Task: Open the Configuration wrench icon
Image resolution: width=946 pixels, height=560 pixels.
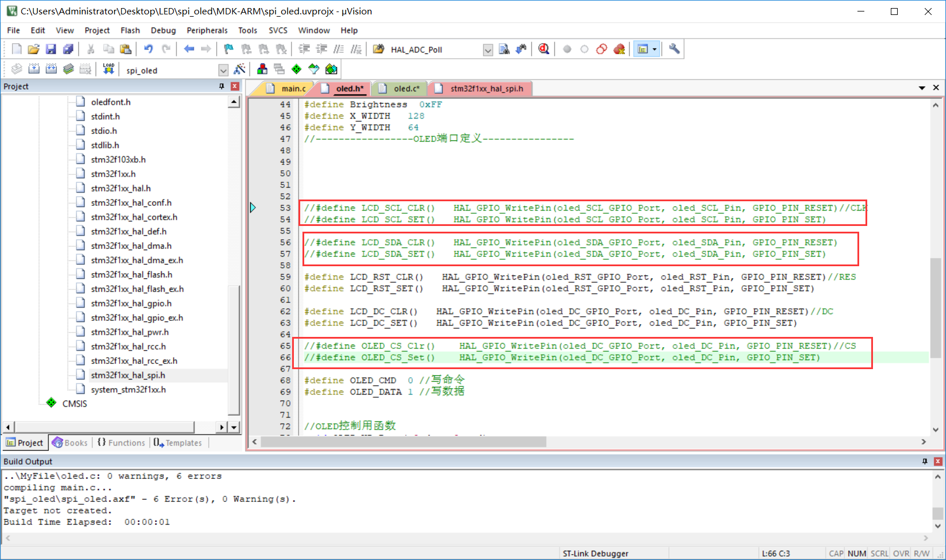Action: 675,49
